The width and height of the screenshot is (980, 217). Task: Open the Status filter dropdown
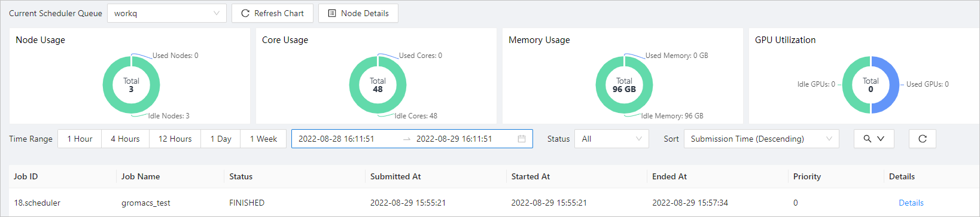[x=611, y=139]
